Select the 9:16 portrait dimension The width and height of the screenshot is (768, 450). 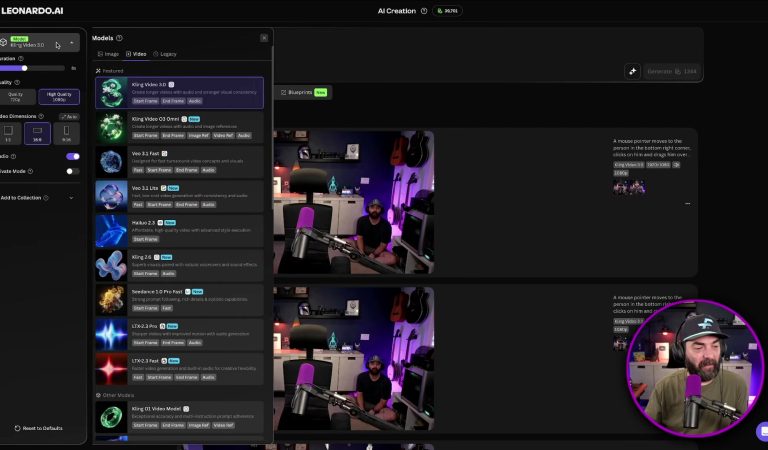66,133
